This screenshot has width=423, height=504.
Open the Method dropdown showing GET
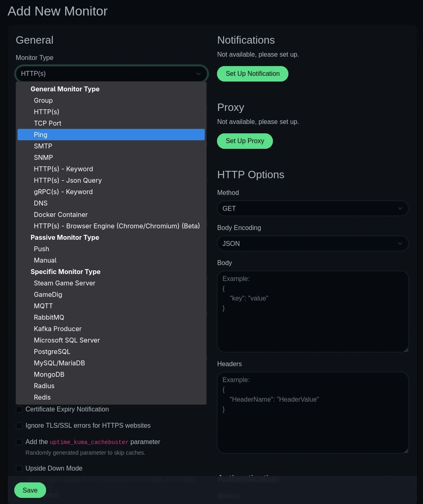coord(312,208)
